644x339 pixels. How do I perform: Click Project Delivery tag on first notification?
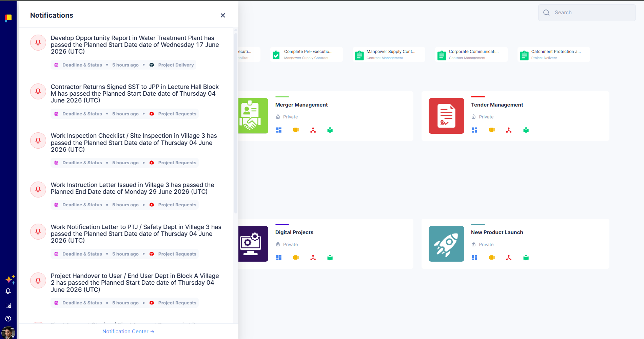[x=172, y=65]
